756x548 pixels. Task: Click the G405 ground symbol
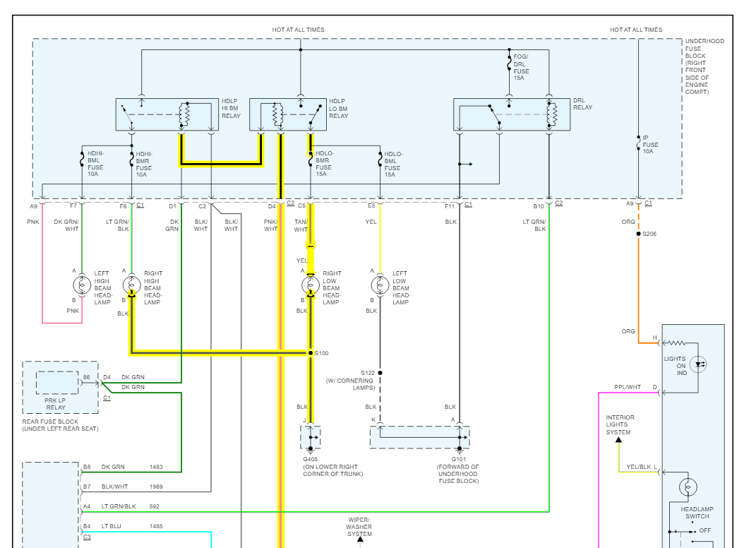pyautogui.click(x=311, y=450)
